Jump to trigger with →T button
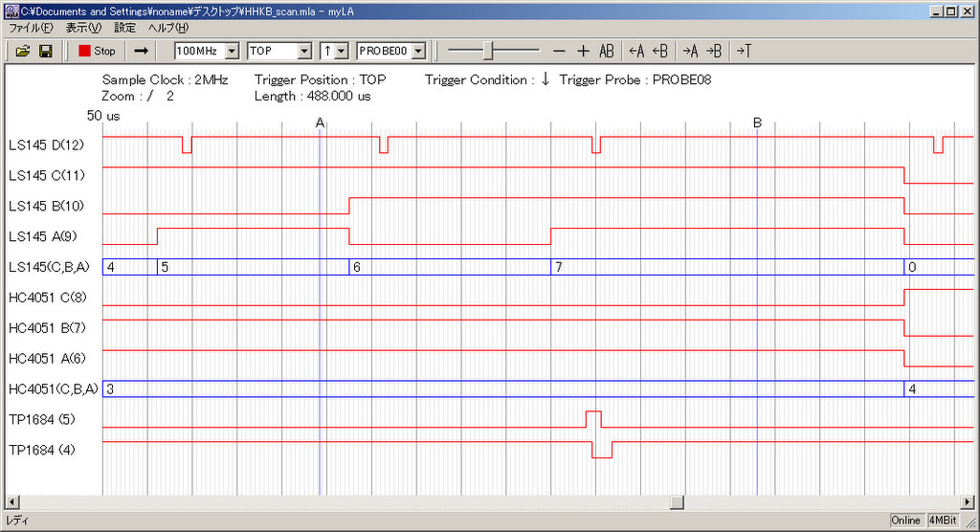Viewport: 980px width, 532px height. [744, 51]
